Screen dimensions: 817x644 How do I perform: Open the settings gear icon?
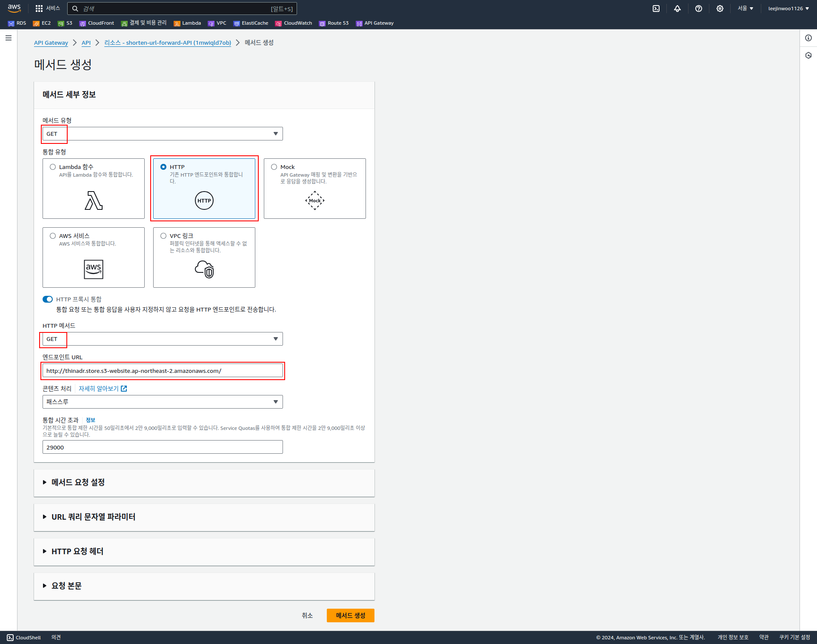(720, 9)
